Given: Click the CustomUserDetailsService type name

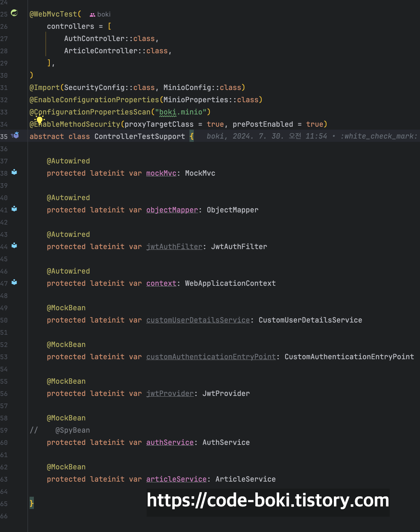Looking at the screenshot, I should (310, 320).
